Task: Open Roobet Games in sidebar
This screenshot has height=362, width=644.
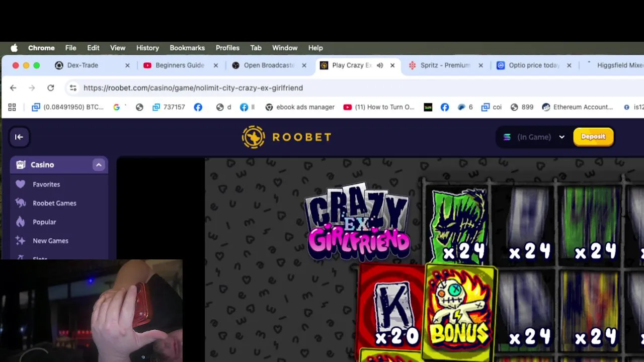Action: coord(54,203)
